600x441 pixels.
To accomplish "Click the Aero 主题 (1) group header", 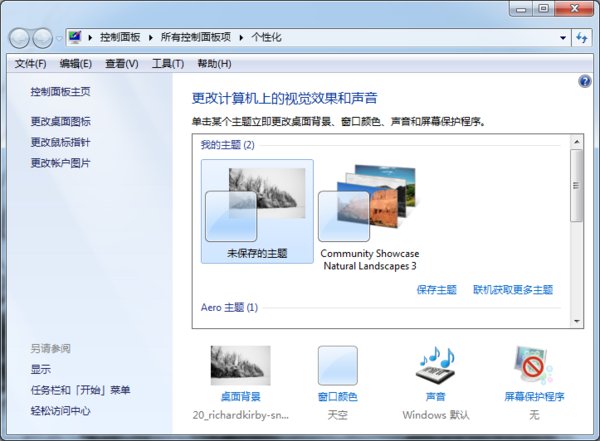I will (x=229, y=307).
